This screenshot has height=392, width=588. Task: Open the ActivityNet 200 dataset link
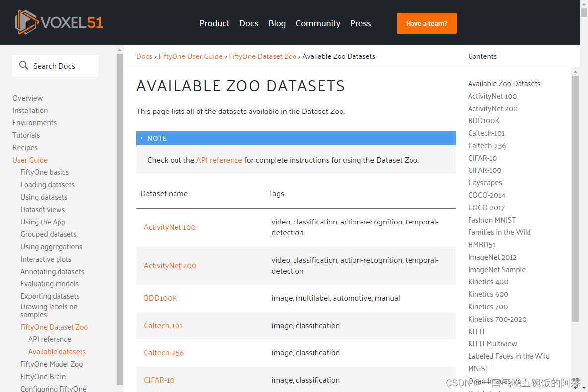pyautogui.click(x=170, y=265)
